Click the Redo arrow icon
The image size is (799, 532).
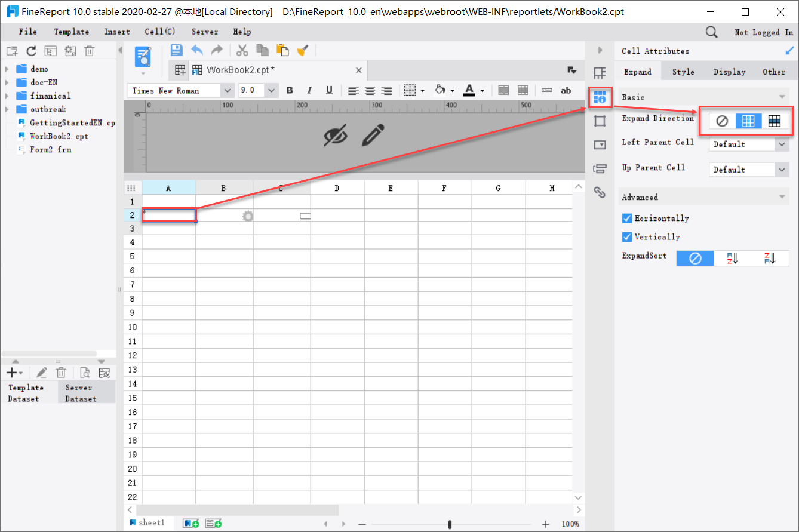point(216,50)
